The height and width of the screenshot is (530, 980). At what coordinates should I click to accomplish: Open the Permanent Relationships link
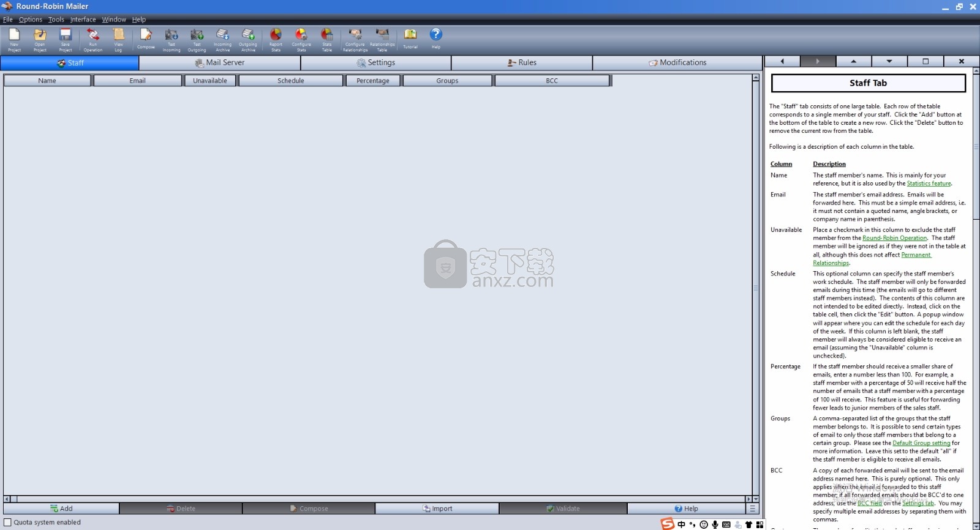tap(872, 259)
